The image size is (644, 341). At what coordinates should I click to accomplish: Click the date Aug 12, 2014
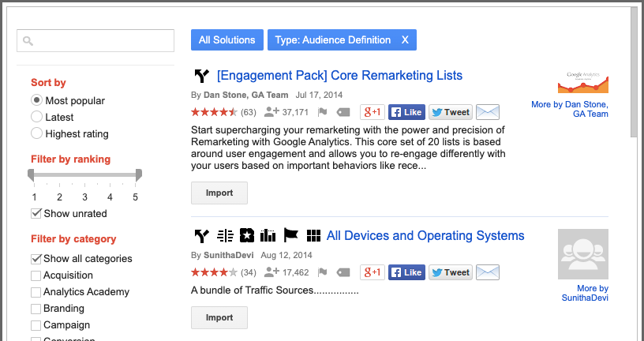(x=286, y=255)
